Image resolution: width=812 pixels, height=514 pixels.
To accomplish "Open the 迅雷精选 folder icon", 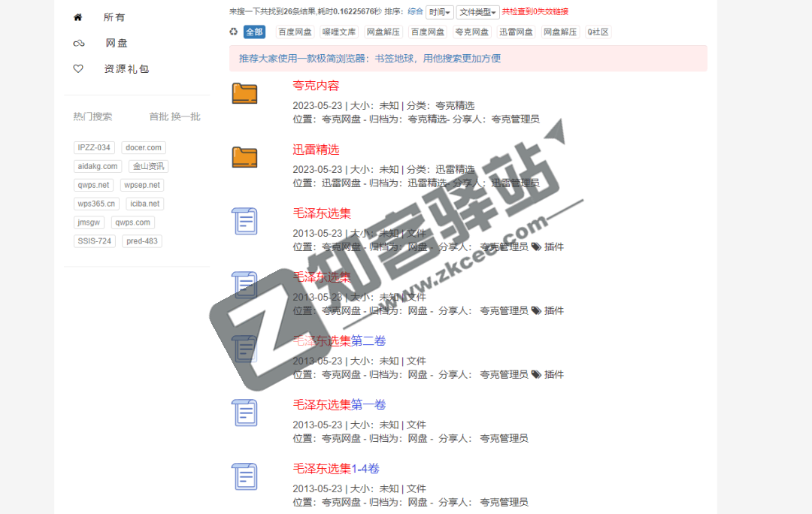I will pyautogui.click(x=244, y=157).
